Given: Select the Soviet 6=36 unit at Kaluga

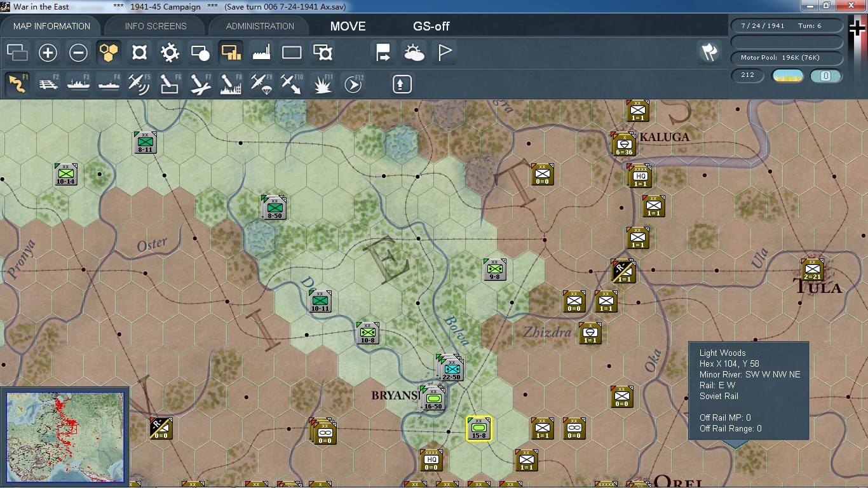Looking at the screenshot, I should coord(624,145).
